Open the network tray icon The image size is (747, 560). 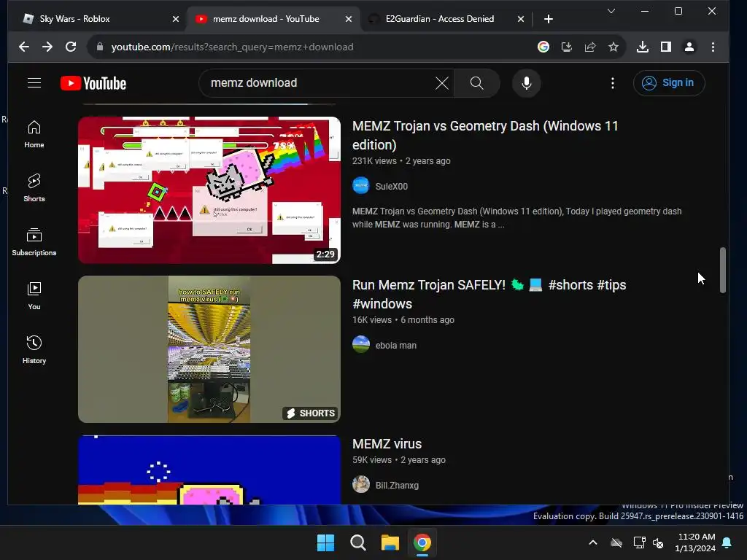(x=639, y=542)
